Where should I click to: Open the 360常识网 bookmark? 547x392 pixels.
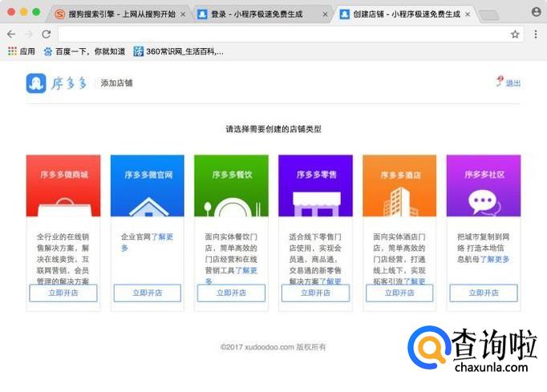(179, 51)
